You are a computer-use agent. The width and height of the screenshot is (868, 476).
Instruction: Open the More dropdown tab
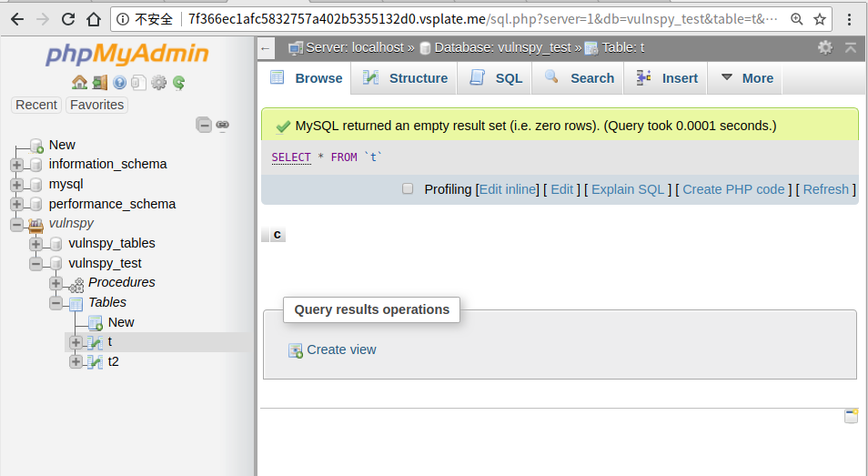coord(744,78)
